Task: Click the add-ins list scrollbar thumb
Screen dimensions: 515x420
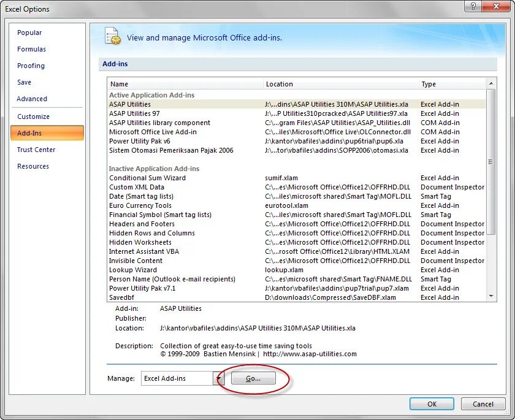Action: pyautogui.click(x=490, y=162)
